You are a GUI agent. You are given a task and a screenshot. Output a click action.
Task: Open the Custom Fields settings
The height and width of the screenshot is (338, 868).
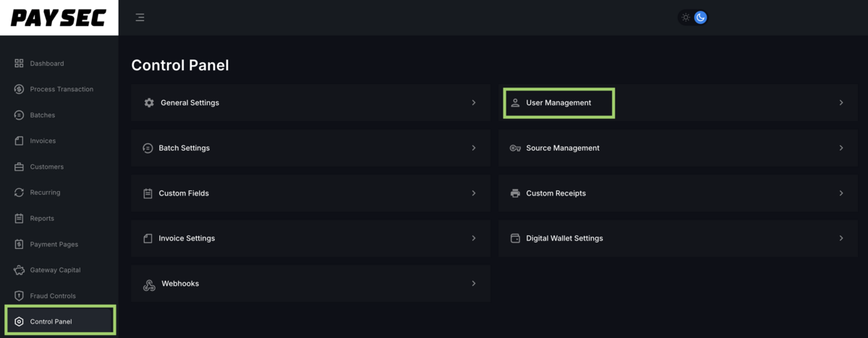point(184,193)
